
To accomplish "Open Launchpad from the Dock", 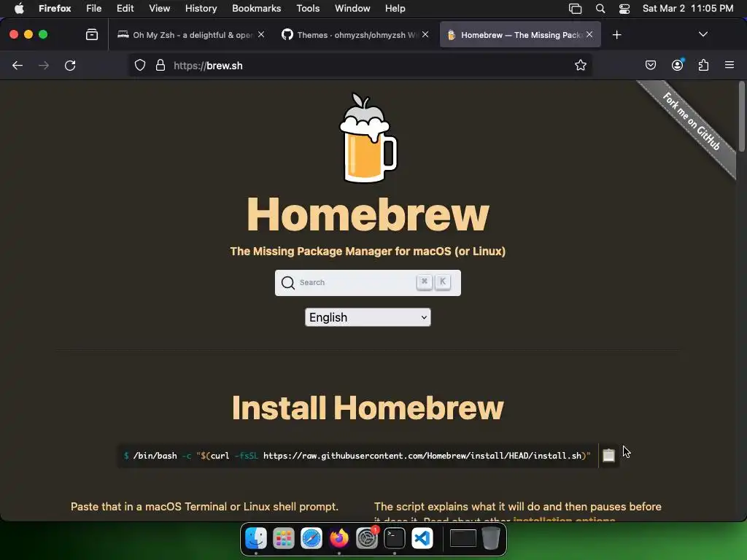I will [284, 538].
